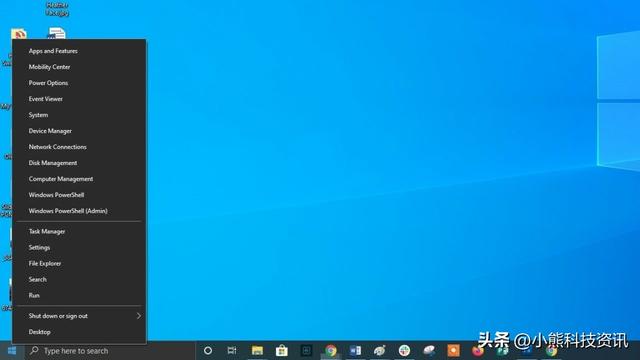Open File Explorer folder taskbar icon

click(x=257, y=351)
